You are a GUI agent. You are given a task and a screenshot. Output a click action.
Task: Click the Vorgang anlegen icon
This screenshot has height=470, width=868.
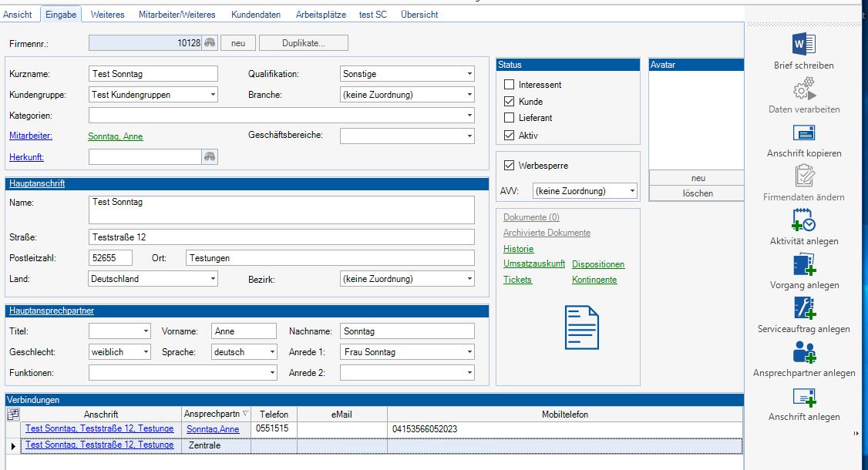804,264
